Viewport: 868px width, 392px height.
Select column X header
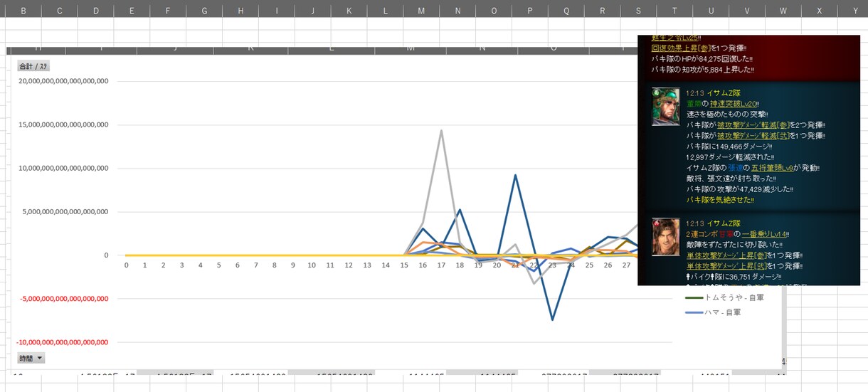820,11
